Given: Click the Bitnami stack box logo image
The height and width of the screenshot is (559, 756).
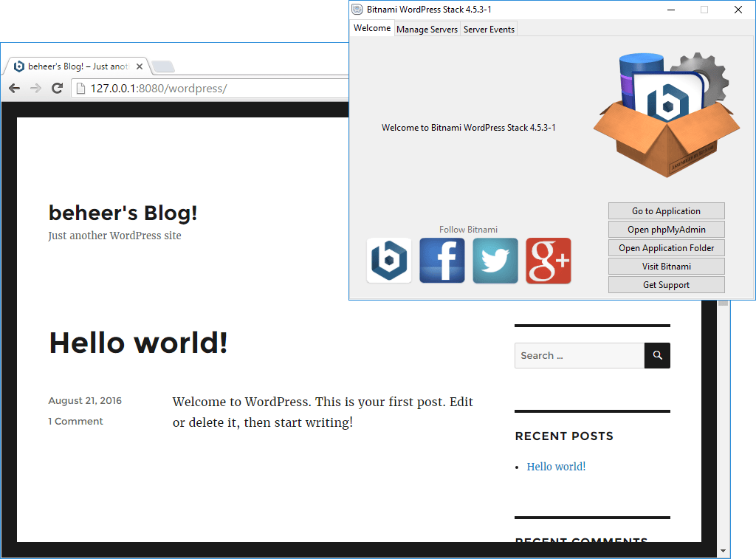Looking at the screenshot, I should pos(667,114).
